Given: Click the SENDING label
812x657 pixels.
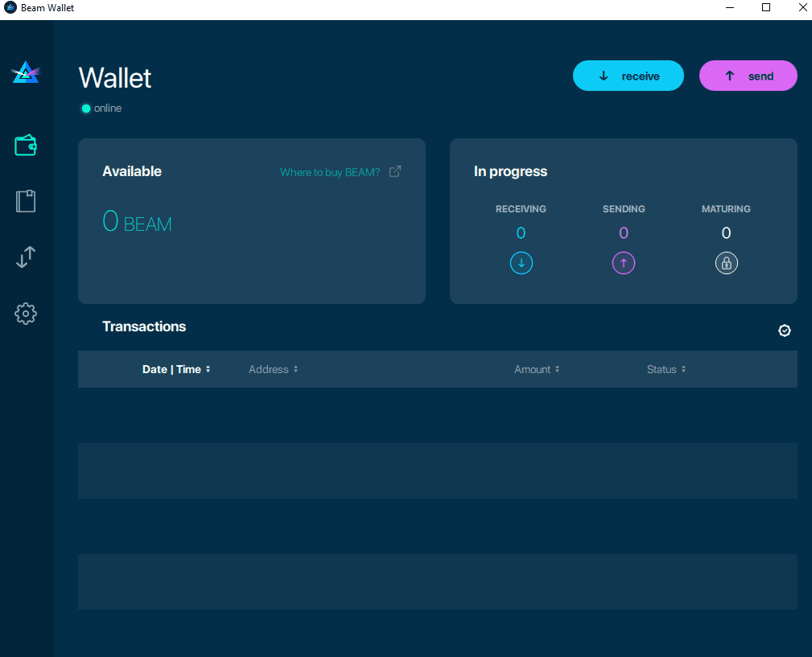Looking at the screenshot, I should tap(624, 209).
